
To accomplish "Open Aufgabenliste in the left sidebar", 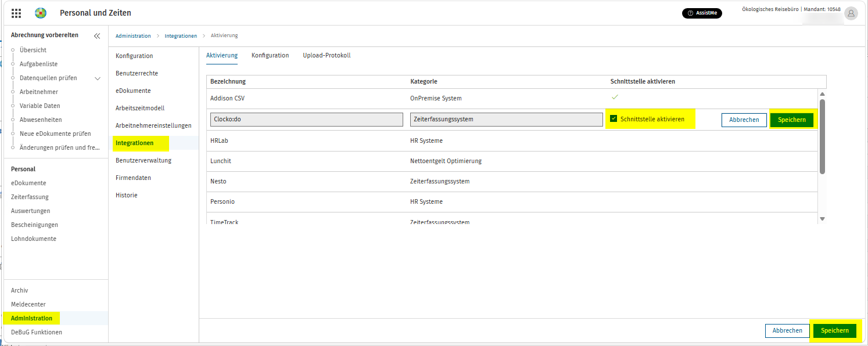I will click(38, 64).
